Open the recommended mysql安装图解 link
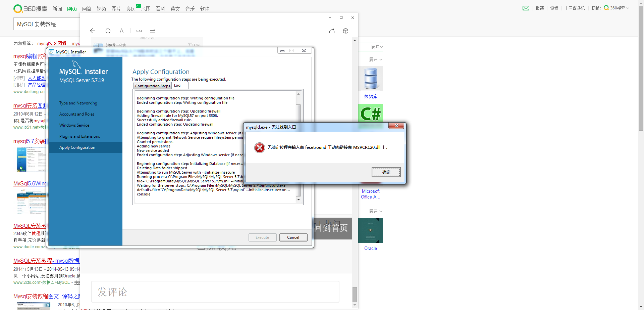The image size is (644, 310). click(x=52, y=44)
